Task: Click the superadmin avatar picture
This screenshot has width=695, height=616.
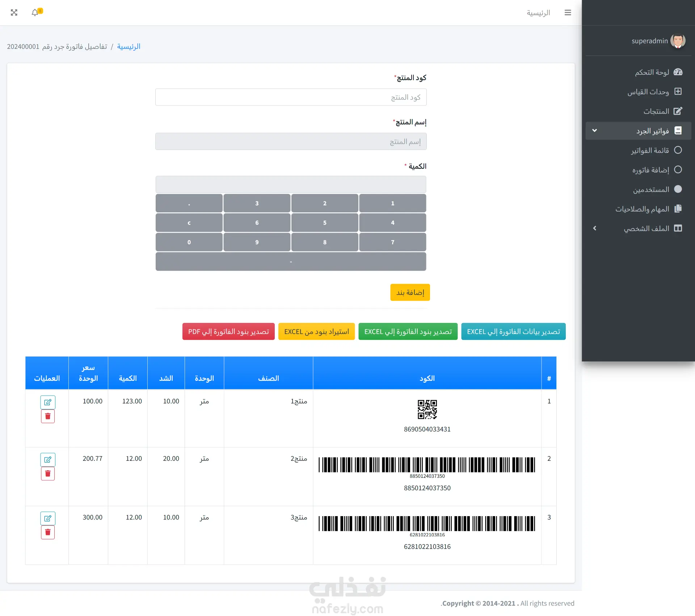Action: coord(678,41)
